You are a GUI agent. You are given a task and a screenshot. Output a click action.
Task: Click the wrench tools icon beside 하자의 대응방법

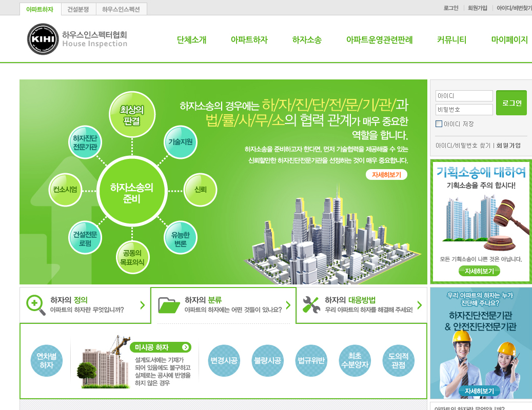tap(311, 304)
